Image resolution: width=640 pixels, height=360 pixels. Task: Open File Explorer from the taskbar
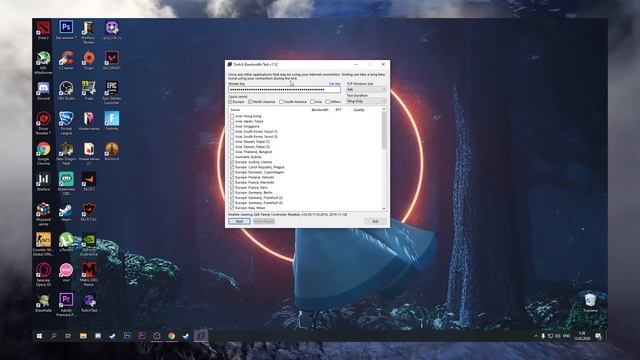(x=83, y=336)
